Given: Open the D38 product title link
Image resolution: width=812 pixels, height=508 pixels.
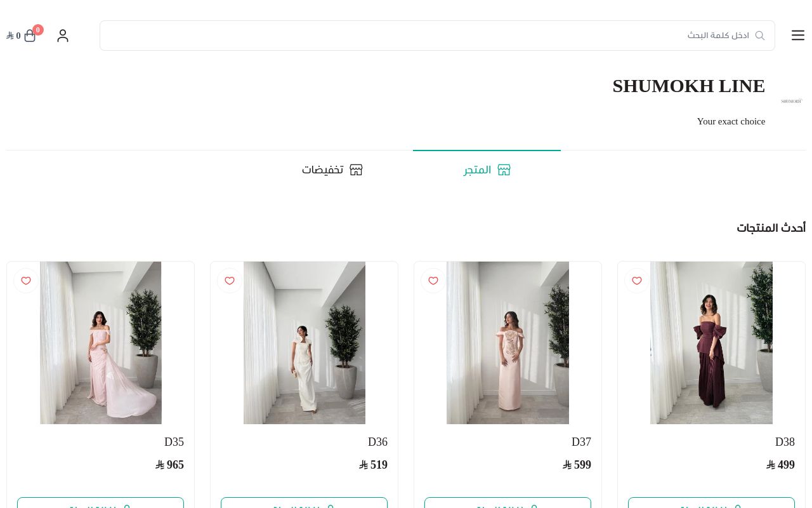Looking at the screenshot, I should coord(785,442).
